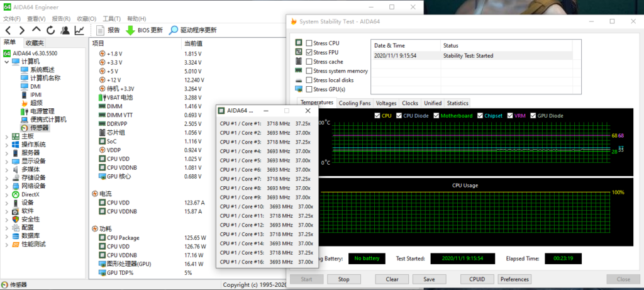The image size is (644, 290).
Task: Open the user manager toolbar icon
Action: point(65,30)
